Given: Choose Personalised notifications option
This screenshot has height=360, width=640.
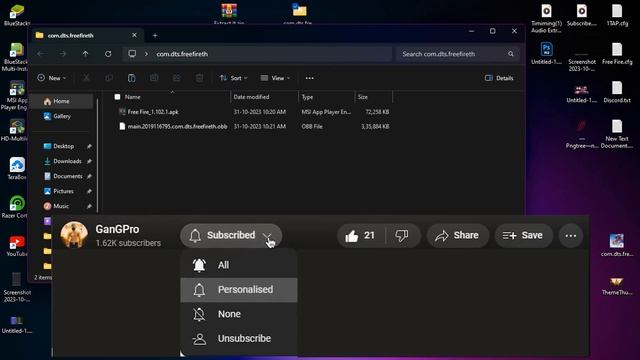Looking at the screenshot, I should pyautogui.click(x=239, y=290).
